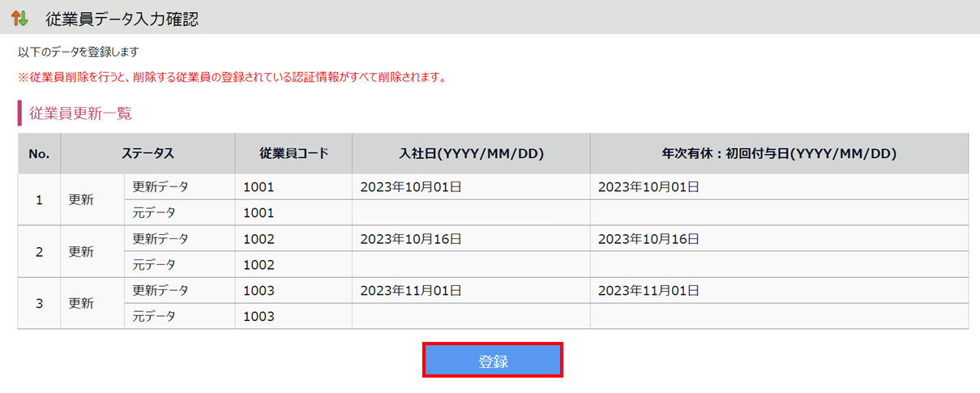The width and height of the screenshot is (980, 393).
Task: Select employee code 1001 in 更新データ row
Action: click(259, 187)
